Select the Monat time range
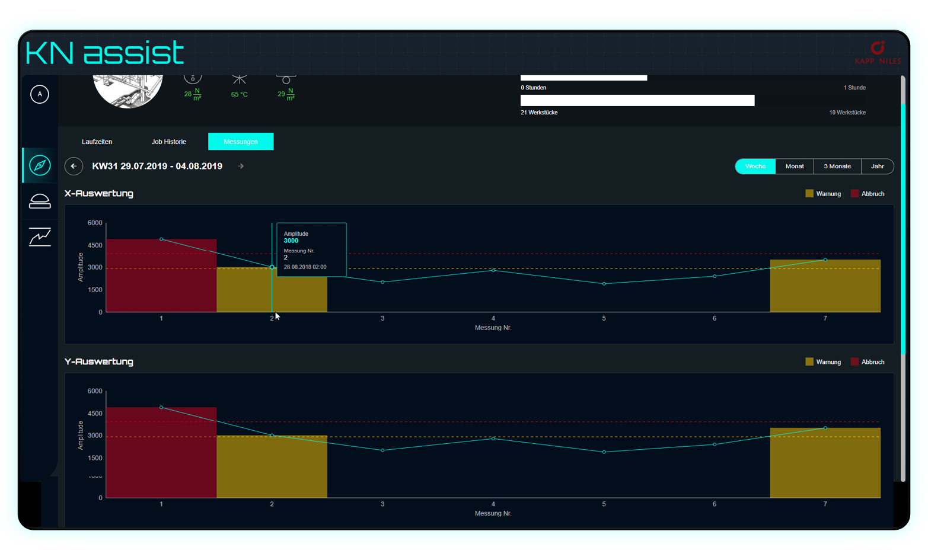This screenshot has height=560, width=928. (x=795, y=167)
